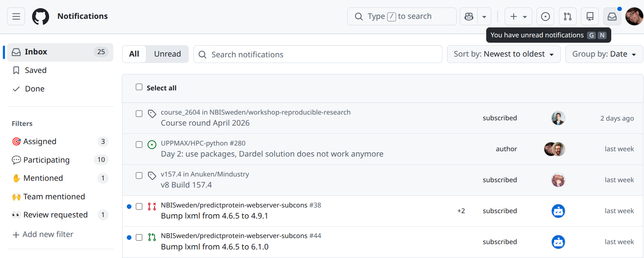644x258 pixels.
Task: Open Bump lxml from 4.6.5 to 6.1.0
Action: tap(215, 247)
